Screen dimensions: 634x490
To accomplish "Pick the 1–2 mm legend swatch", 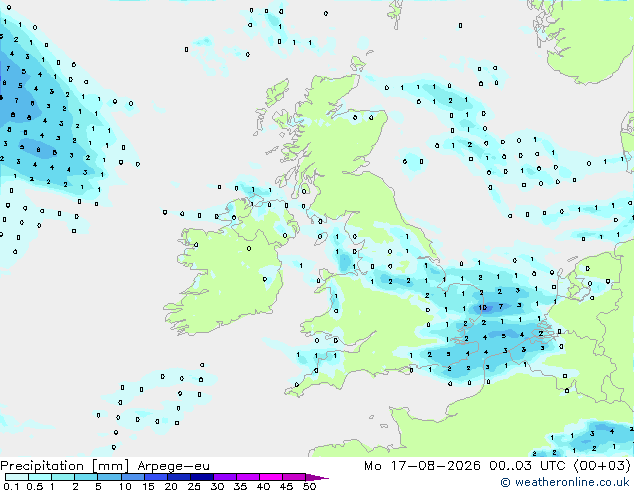I will coord(63,477).
